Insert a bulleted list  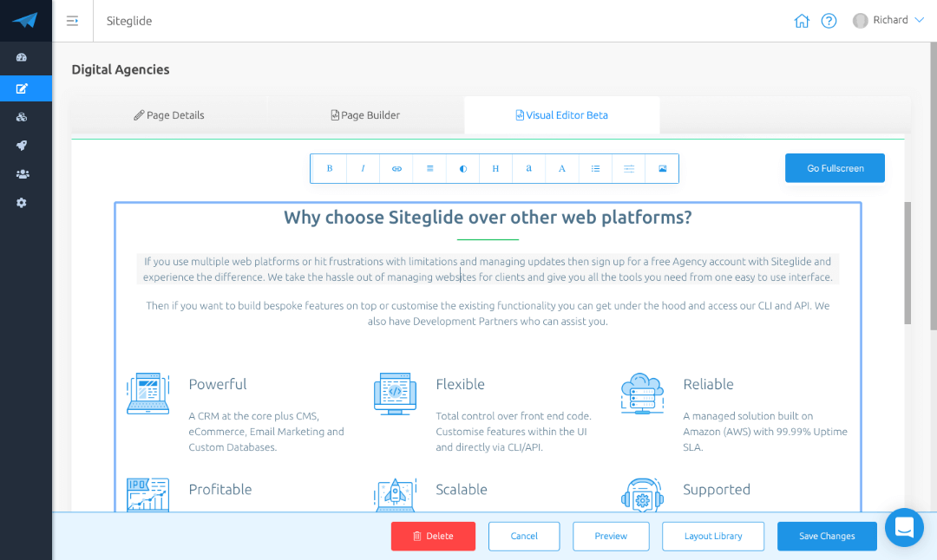[596, 168]
